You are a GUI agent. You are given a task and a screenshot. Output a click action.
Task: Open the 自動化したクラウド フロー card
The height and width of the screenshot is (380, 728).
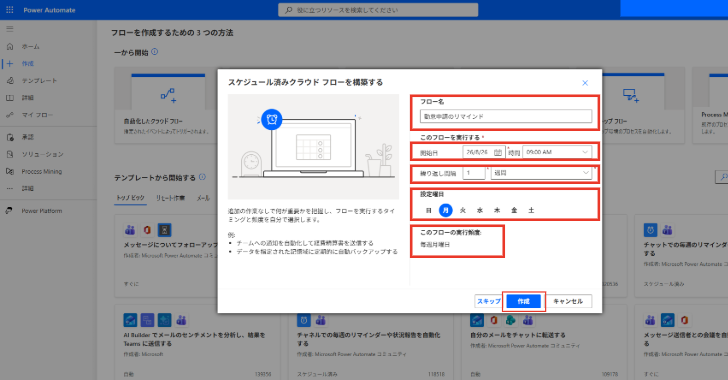pos(166,105)
